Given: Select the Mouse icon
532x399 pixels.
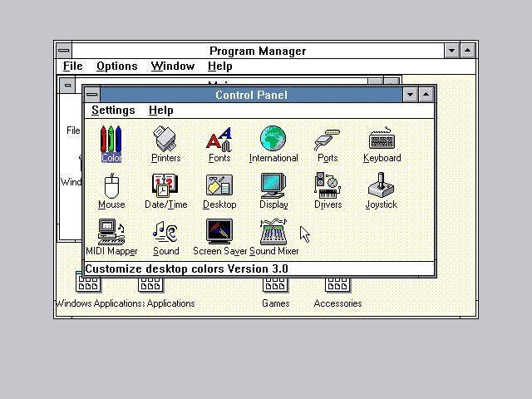Looking at the screenshot, I should click(x=111, y=185).
